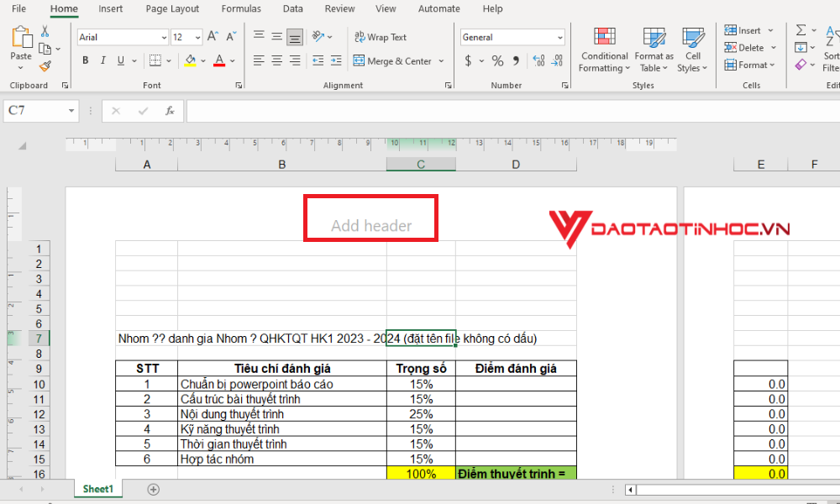The width and height of the screenshot is (840, 504).
Task: Switch to Page Layout tab
Action: click(x=172, y=8)
